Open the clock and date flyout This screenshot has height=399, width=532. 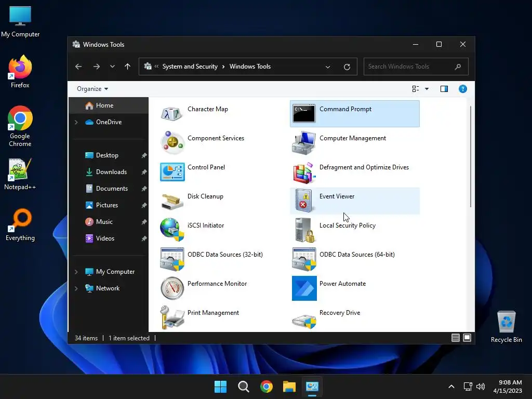click(508, 387)
